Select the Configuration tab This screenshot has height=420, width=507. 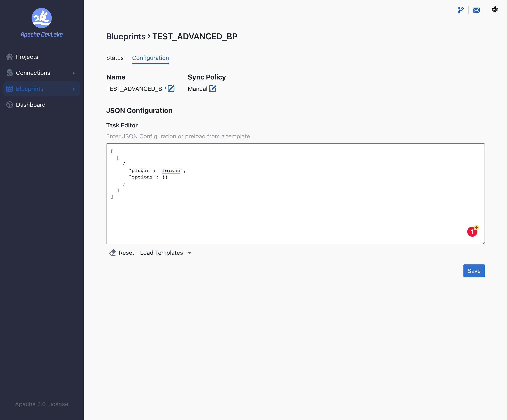[150, 58]
